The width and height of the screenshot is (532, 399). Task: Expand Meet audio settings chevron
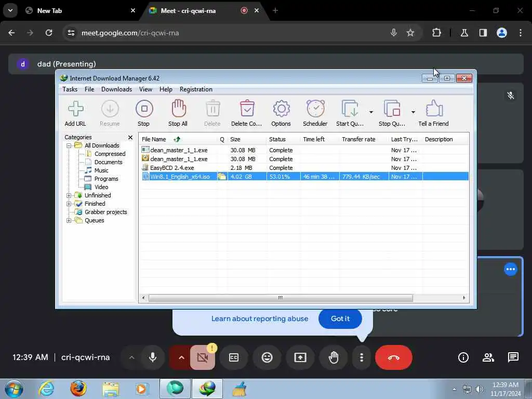131,357
